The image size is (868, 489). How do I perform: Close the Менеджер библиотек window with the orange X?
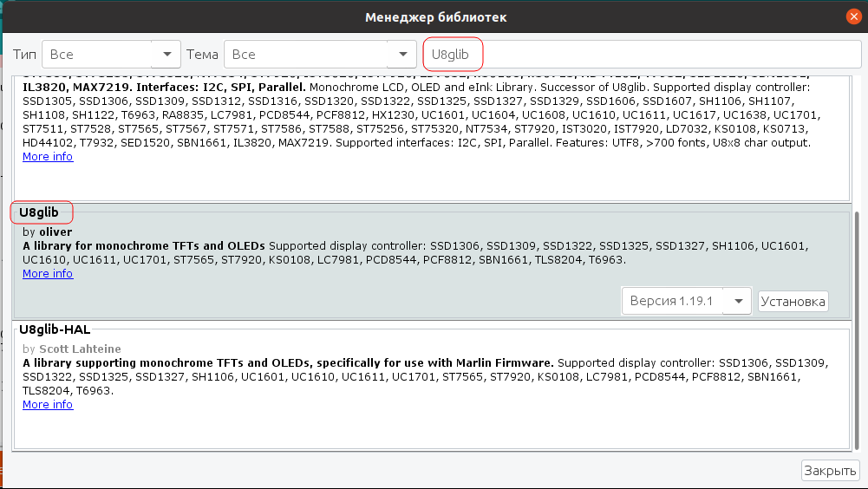click(x=853, y=16)
